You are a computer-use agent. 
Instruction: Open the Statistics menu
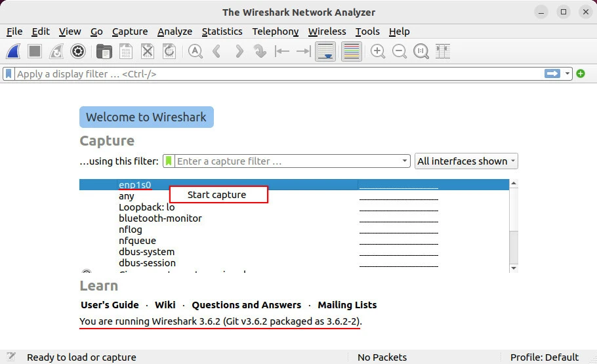222,31
